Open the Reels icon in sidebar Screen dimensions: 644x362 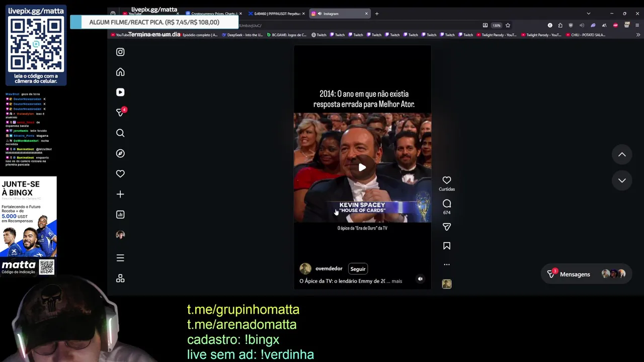[x=120, y=93]
